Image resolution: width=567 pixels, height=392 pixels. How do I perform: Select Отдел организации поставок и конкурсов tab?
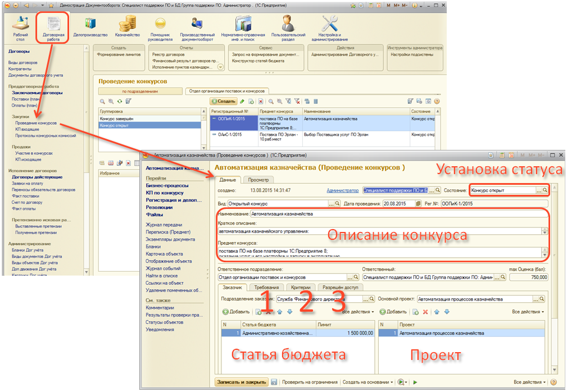pyautogui.click(x=227, y=90)
